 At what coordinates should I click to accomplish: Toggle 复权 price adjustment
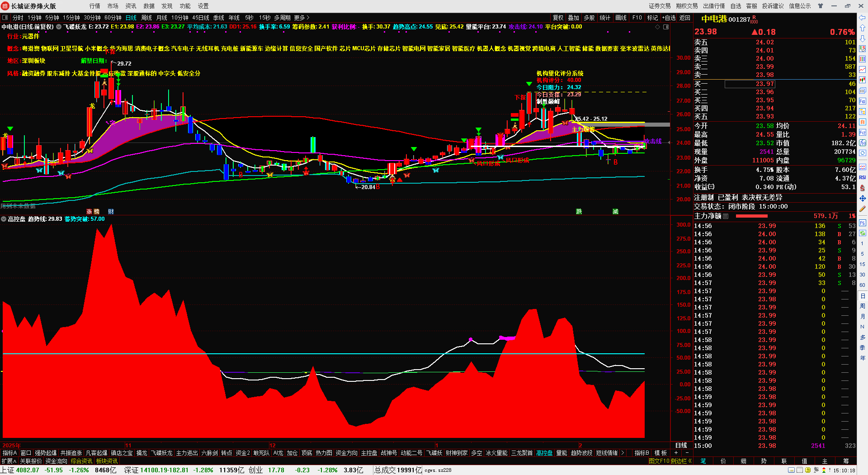click(558, 18)
